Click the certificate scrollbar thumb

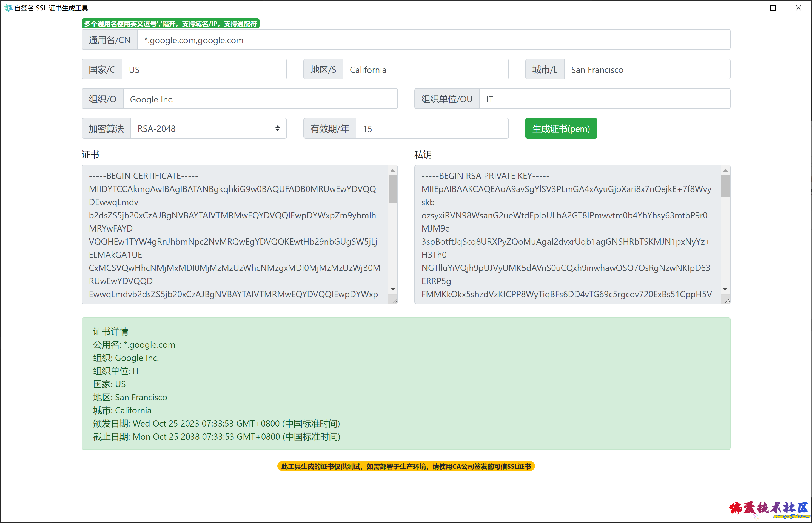[x=393, y=189]
